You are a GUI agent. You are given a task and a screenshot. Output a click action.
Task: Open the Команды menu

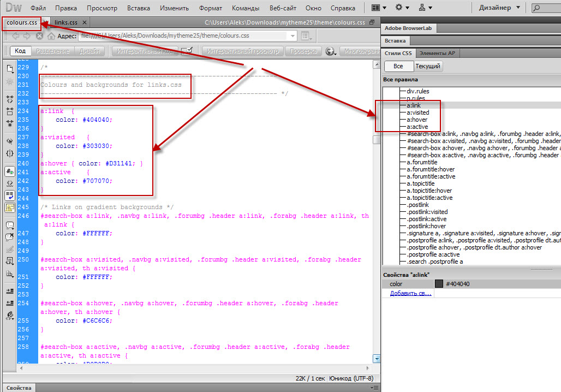point(245,8)
